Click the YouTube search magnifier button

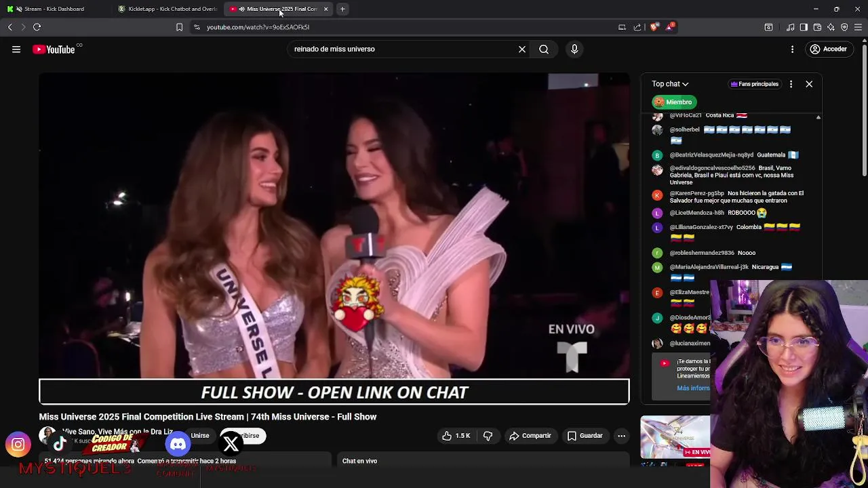544,49
